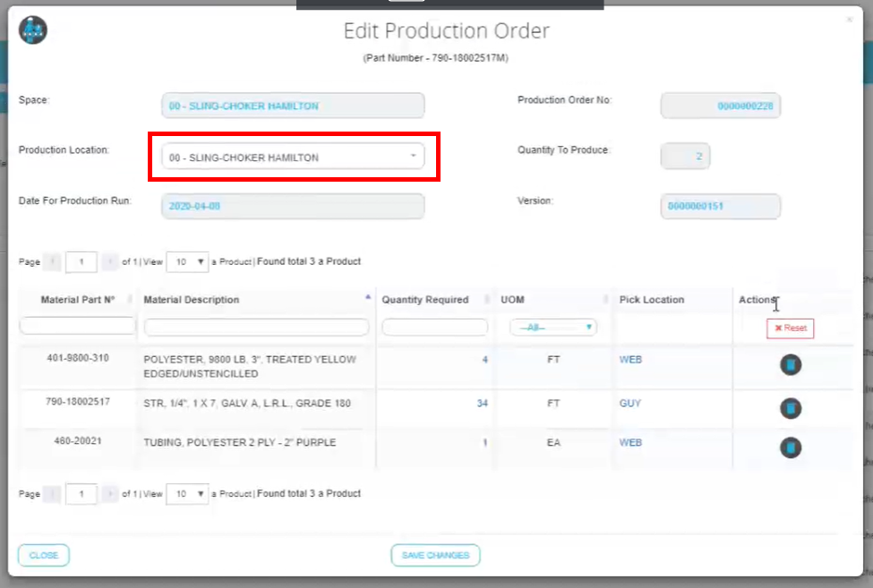Viewport: 873px width, 588px height.
Task: Delete the 790-18002517 STR material row
Action: coord(790,409)
